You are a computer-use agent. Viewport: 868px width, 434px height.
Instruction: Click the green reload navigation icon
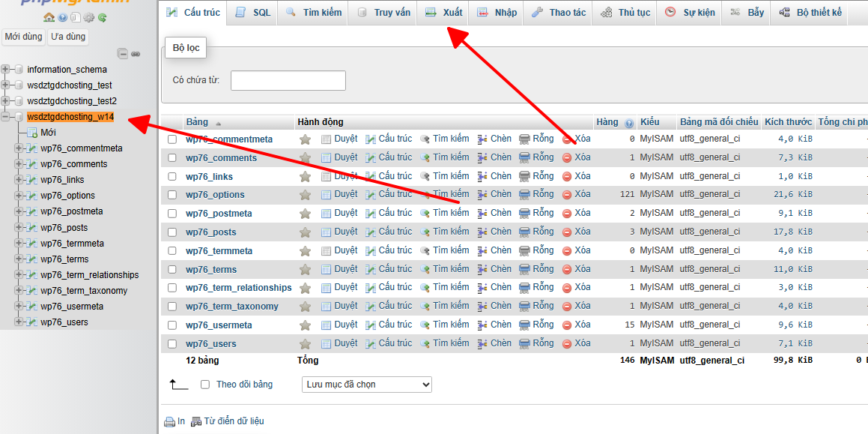coord(102,17)
